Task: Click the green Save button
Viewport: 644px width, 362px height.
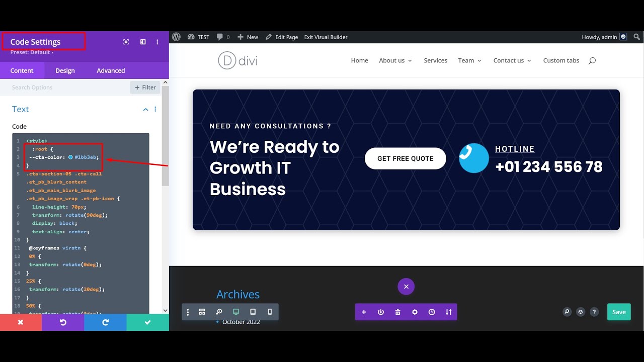Action: click(x=619, y=312)
